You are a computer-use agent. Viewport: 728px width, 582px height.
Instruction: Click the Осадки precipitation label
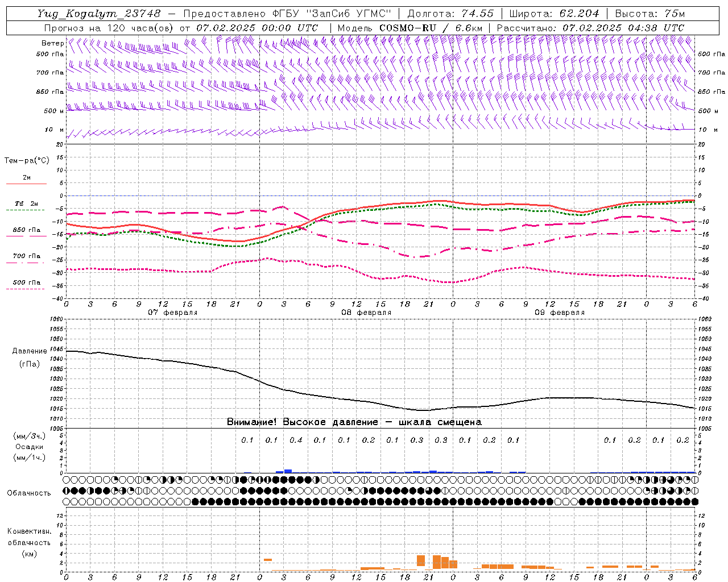(x=30, y=447)
